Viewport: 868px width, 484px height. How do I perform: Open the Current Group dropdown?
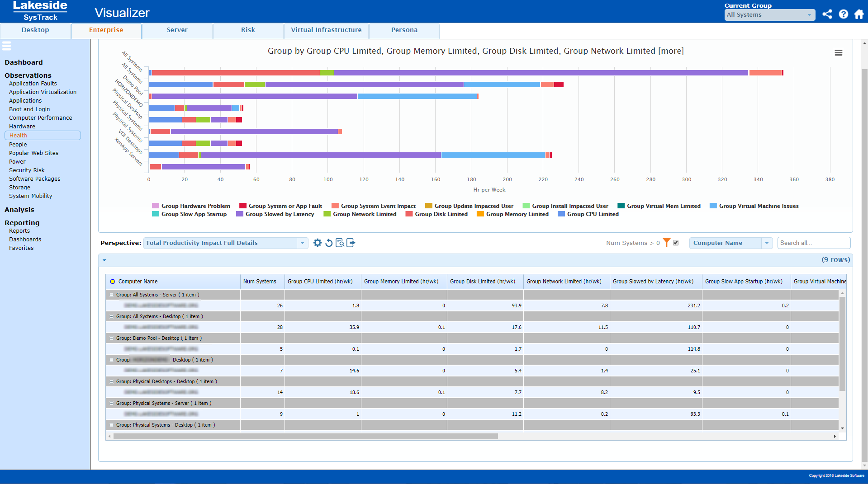[x=769, y=15]
